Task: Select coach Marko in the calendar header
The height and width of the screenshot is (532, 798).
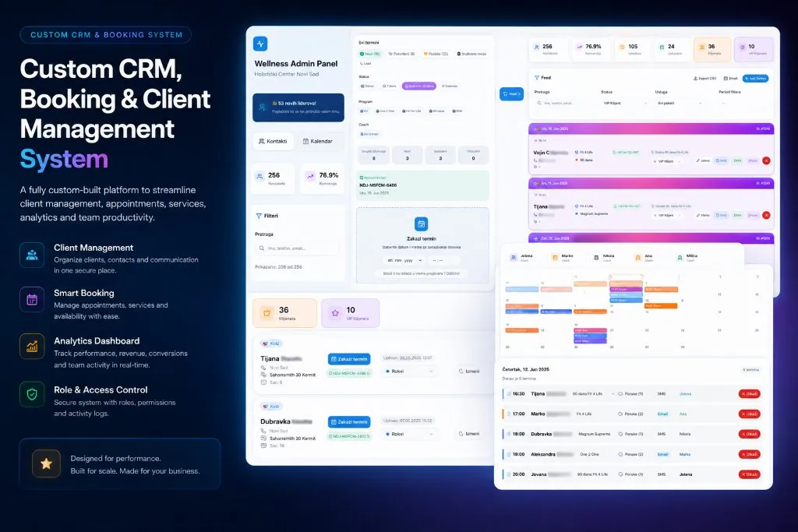Action: pyautogui.click(x=563, y=258)
